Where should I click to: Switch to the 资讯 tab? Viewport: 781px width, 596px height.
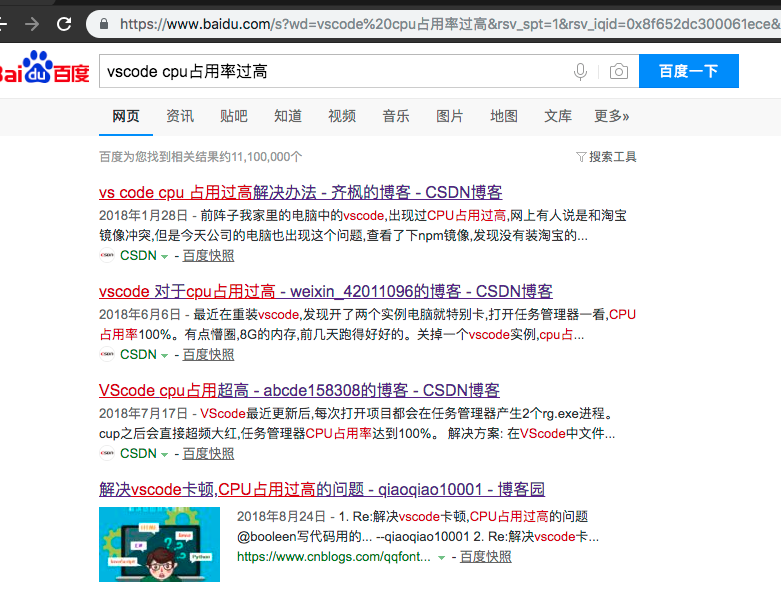180,117
